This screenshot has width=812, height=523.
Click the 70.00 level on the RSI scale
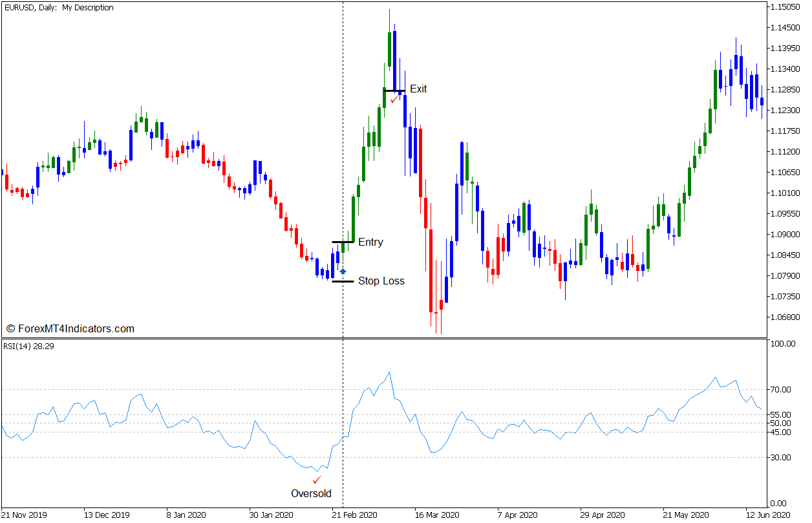[x=781, y=390]
